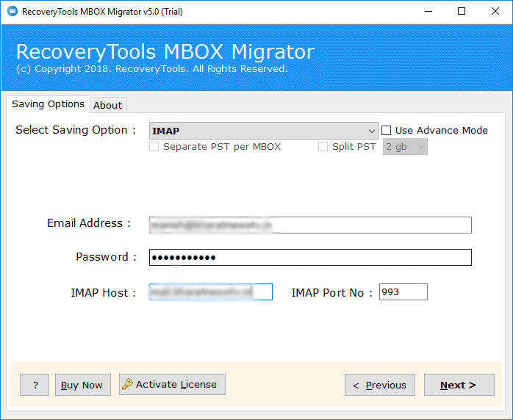Focus the Email Address input field
This screenshot has height=420, width=513.
[310, 225]
